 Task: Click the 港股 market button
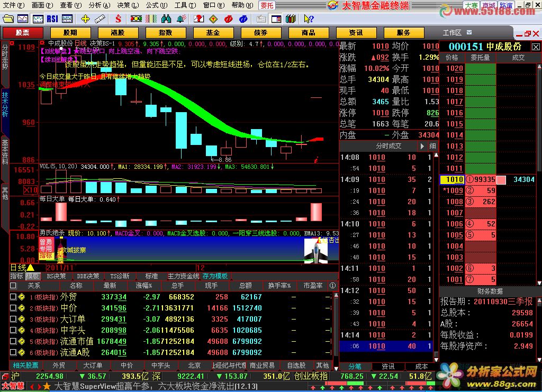118,32
